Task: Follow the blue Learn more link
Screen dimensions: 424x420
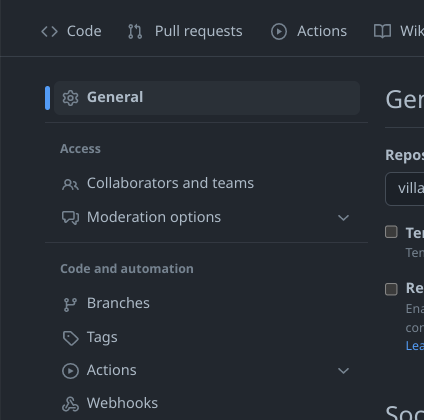Action: pyautogui.click(x=415, y=346)
